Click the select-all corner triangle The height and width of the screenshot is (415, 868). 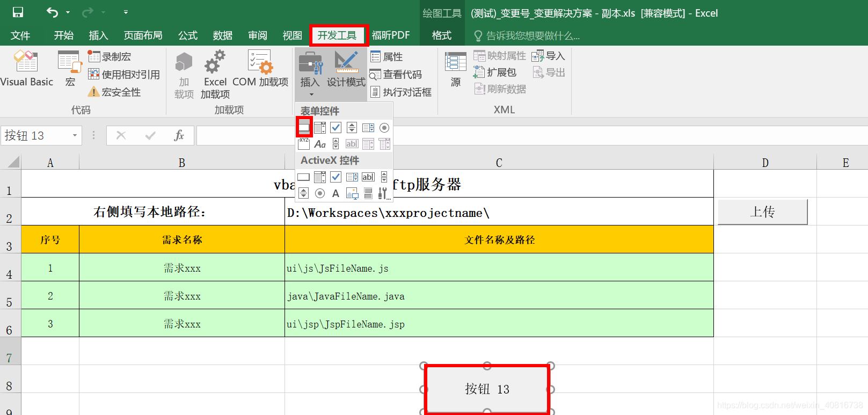point(13,162)
